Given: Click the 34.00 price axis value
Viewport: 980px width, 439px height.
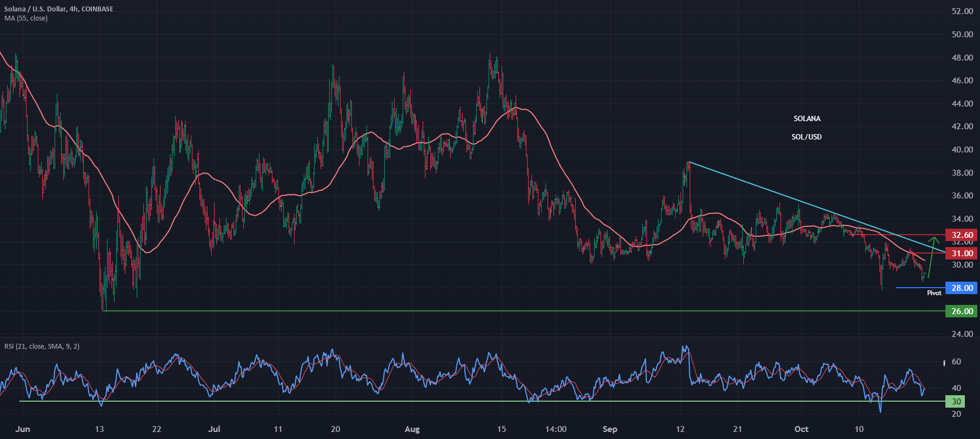Looking at the screenshot, I should [x=962, y=219].
